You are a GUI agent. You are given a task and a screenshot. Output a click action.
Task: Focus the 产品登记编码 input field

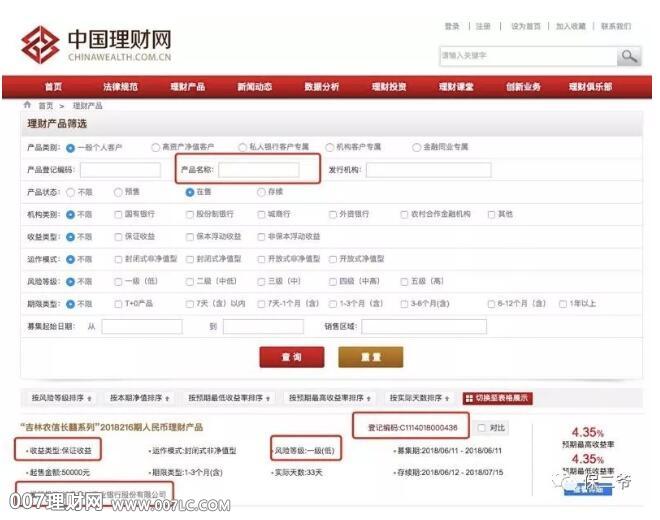point(120,170)
